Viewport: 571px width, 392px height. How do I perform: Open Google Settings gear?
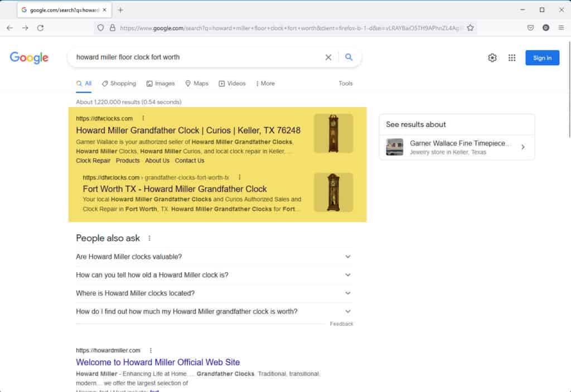click(x=492, y=57)
